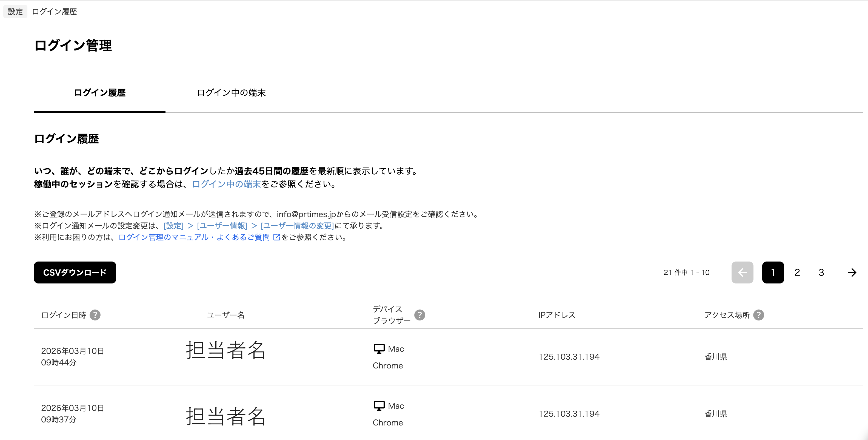Image resolution: width=868 pixels, height=440 pixels.
Task: Click the デバイスブラウザー help question icon
Action: coord(420,315)
